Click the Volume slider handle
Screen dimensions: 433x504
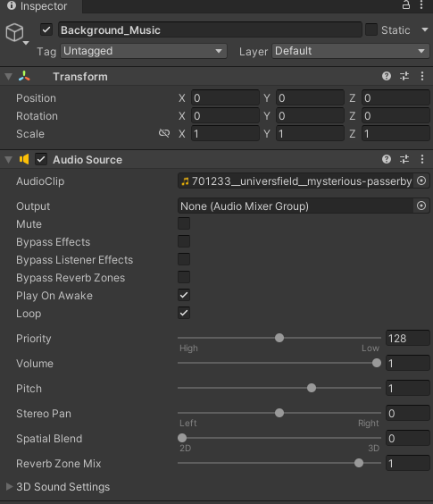(377, 363)
